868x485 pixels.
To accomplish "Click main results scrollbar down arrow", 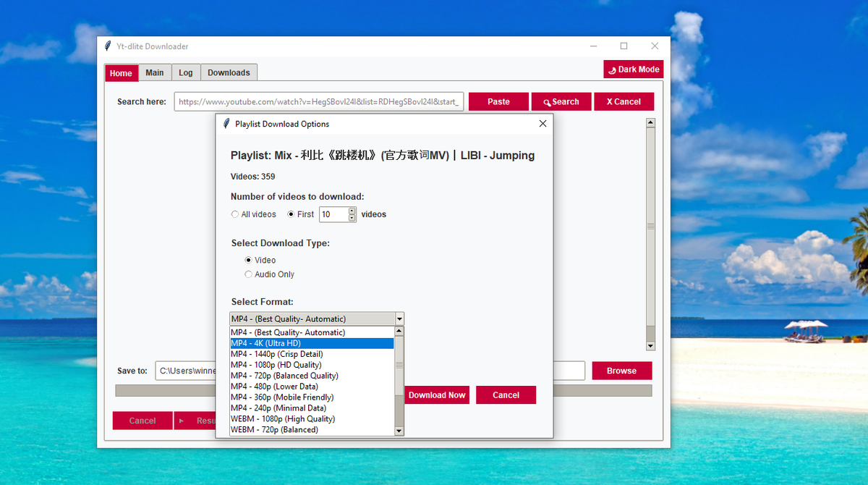I will (x=650, y=346).
